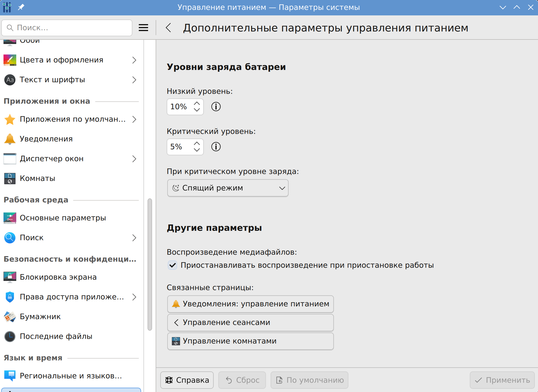This screenshot has height=392, width=538.
Task: Expand the Приложения по умолчанию chevron
Action: (134, 119)
